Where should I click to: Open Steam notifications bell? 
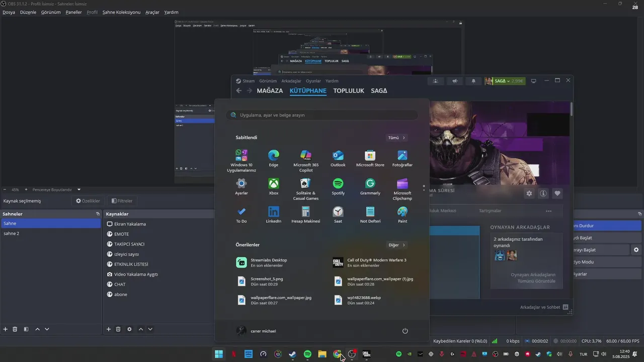[473, 81]
